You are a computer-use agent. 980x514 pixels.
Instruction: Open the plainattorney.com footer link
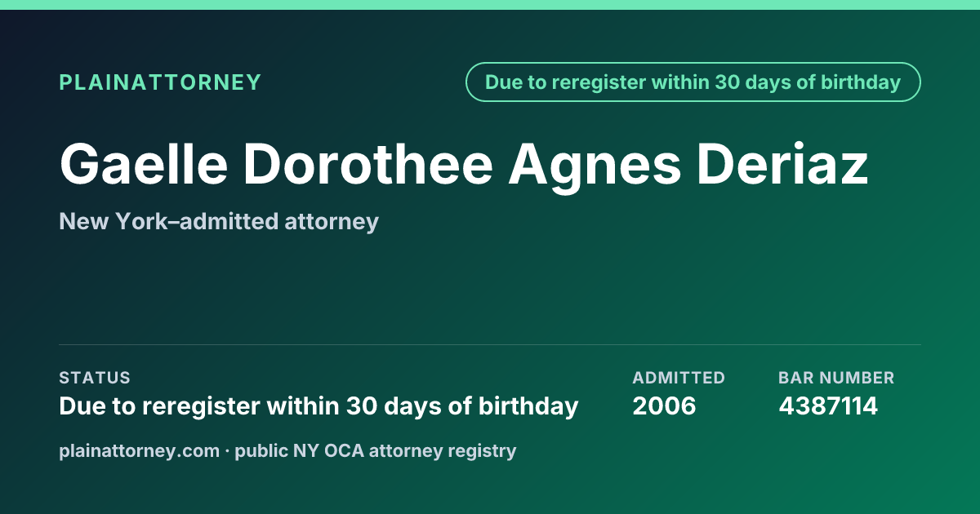click(x=140, y=450)
